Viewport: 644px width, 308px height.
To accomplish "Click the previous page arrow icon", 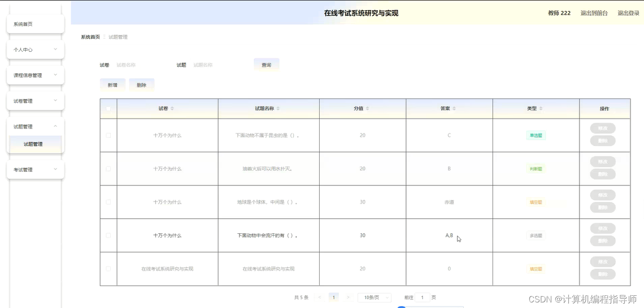I will (320, 297).
